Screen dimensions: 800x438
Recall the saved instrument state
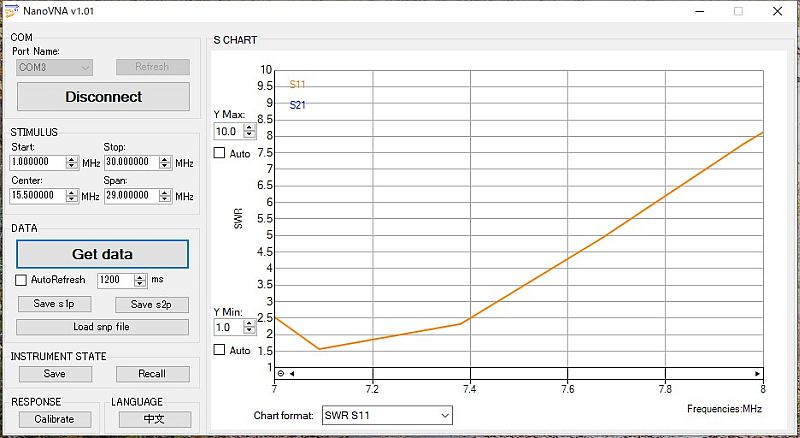pos(152,374)
